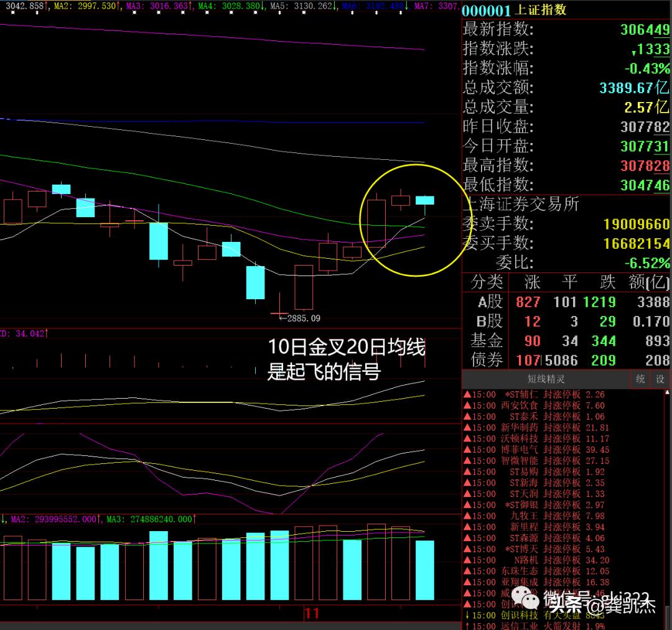Click the 委比 value -6.52%
The height and width of the screenshot is (630, 672).
point(646,263)
